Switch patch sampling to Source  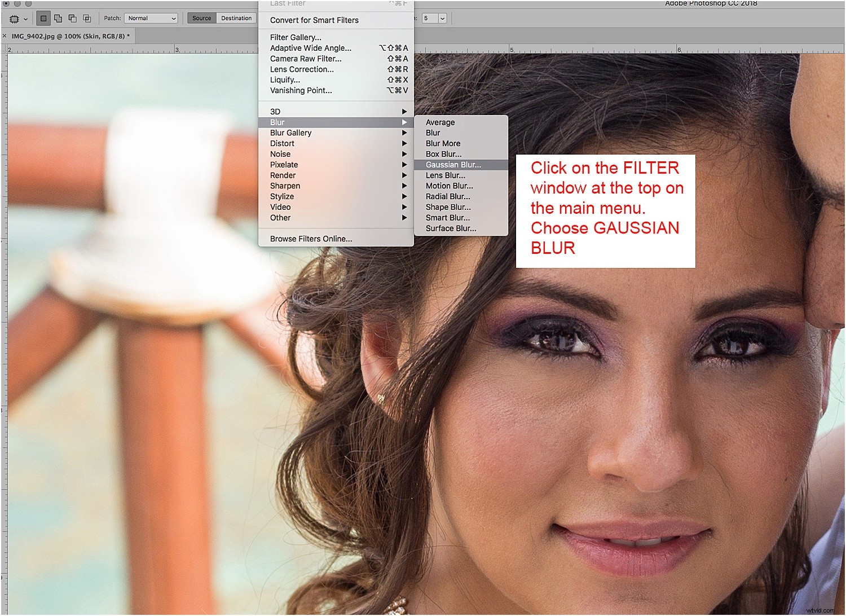201,18
